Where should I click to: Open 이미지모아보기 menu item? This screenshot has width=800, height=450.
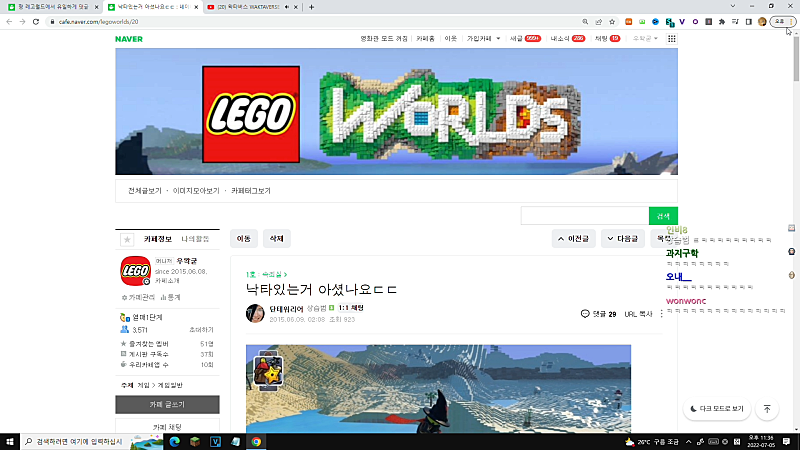pos(196,191)
